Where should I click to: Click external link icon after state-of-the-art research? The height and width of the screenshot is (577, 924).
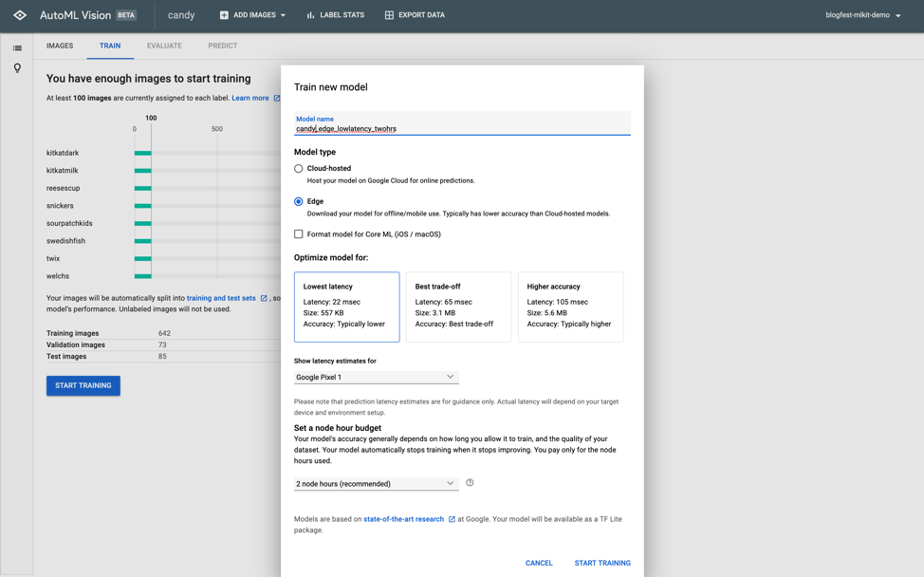point(452,519)
